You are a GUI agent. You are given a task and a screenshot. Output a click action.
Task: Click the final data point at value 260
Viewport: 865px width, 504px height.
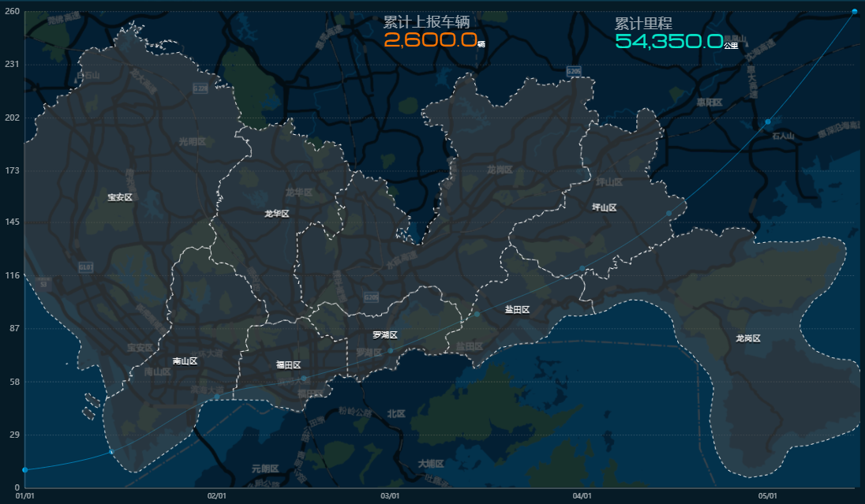tap(855, 12)
